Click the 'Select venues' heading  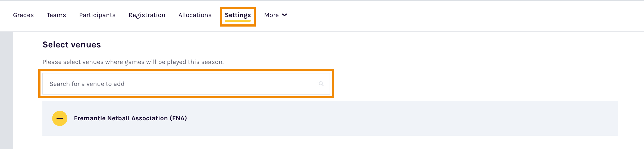pyautogui.click(x=72, y=45)
